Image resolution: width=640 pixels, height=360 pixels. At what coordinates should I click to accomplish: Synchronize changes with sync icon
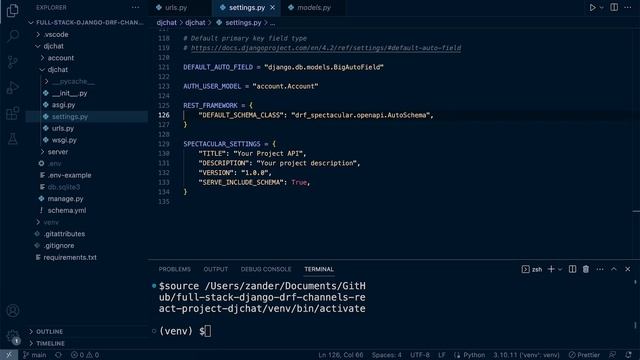[58, 355]
